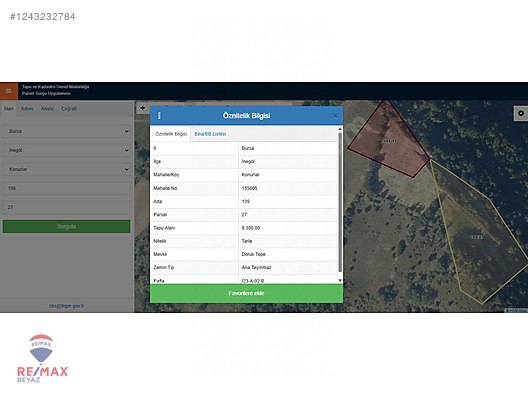Click the green Sorgula button
The height and width of the screenshot is (396, 528).
(66, 227)
